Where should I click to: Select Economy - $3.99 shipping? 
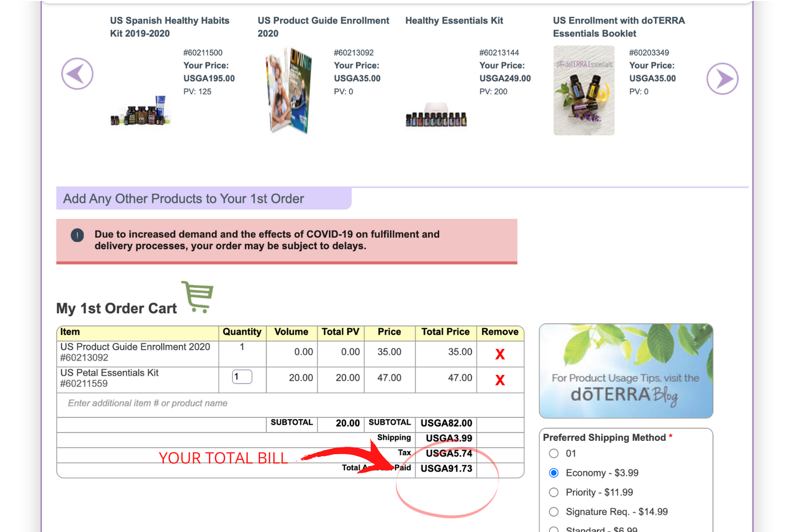[x=554, y=473]
